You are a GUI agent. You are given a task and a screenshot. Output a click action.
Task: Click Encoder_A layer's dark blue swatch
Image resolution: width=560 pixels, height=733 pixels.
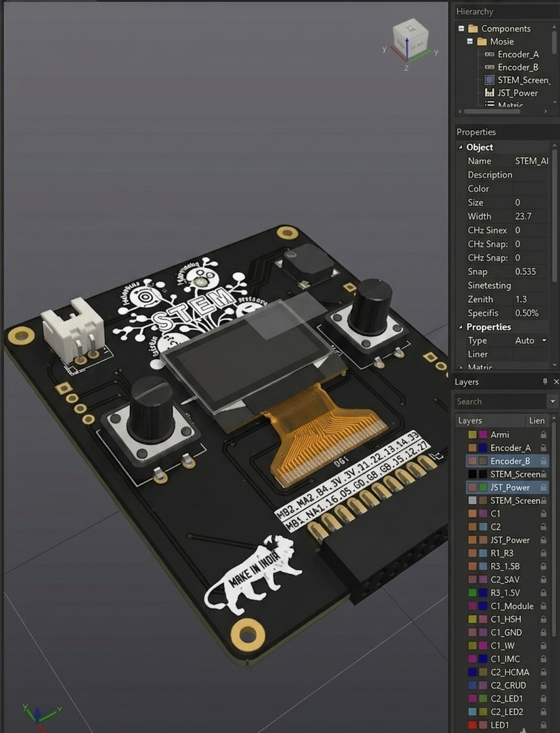click(x=483, y=448)
